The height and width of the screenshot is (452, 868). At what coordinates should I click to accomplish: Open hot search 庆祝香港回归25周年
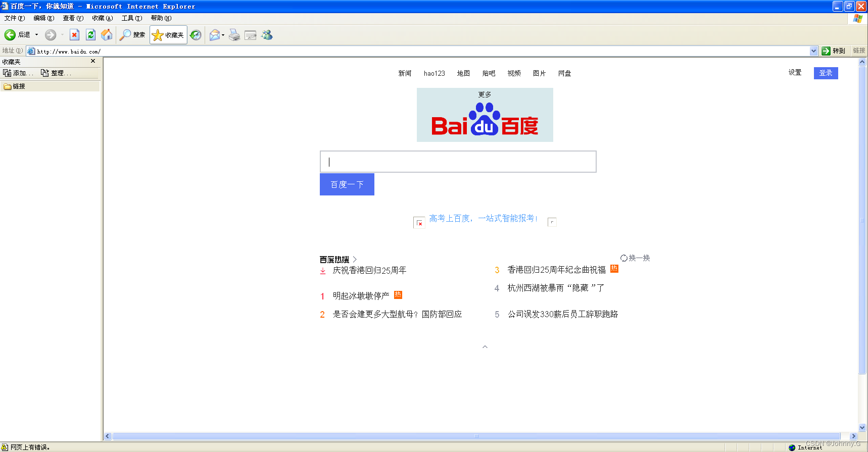tap(369, 270)
